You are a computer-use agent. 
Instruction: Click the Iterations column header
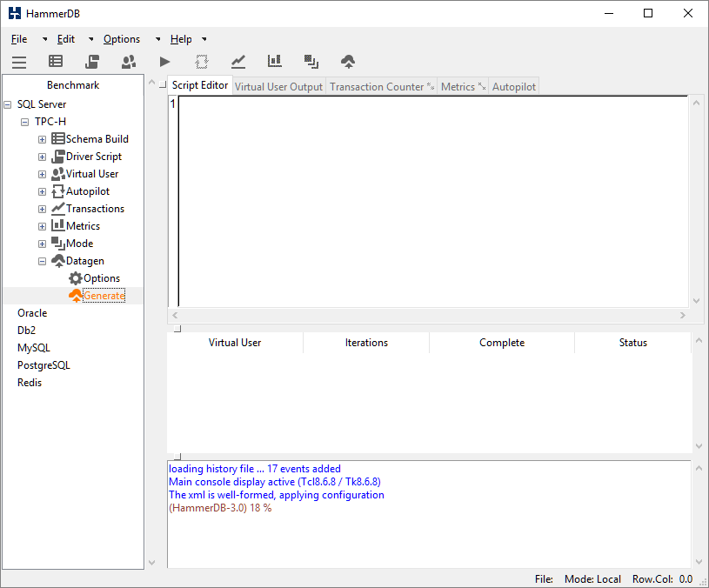click(366, 343)
